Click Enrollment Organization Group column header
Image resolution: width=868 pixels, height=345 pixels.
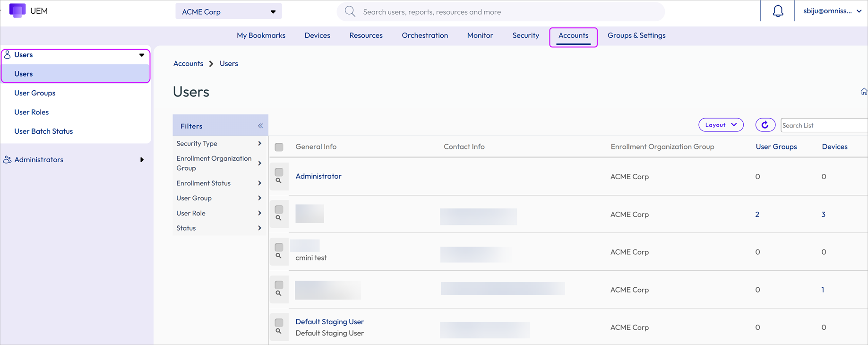tap(662, 147)
